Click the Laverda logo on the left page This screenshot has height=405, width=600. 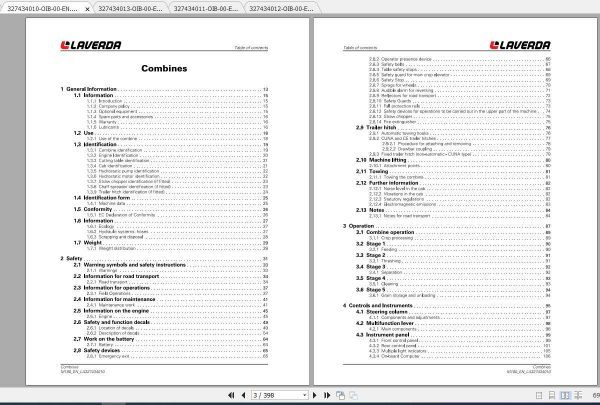coord(91,45)
